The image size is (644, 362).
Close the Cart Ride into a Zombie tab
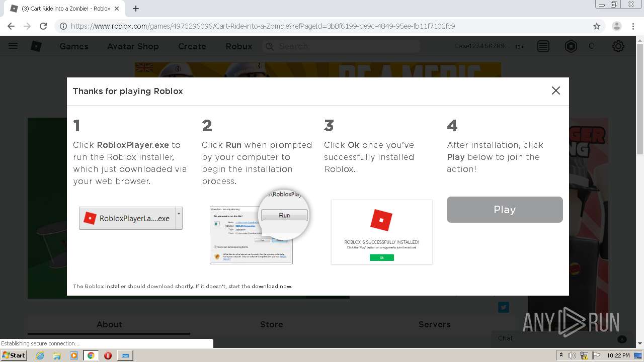(117, 9)
